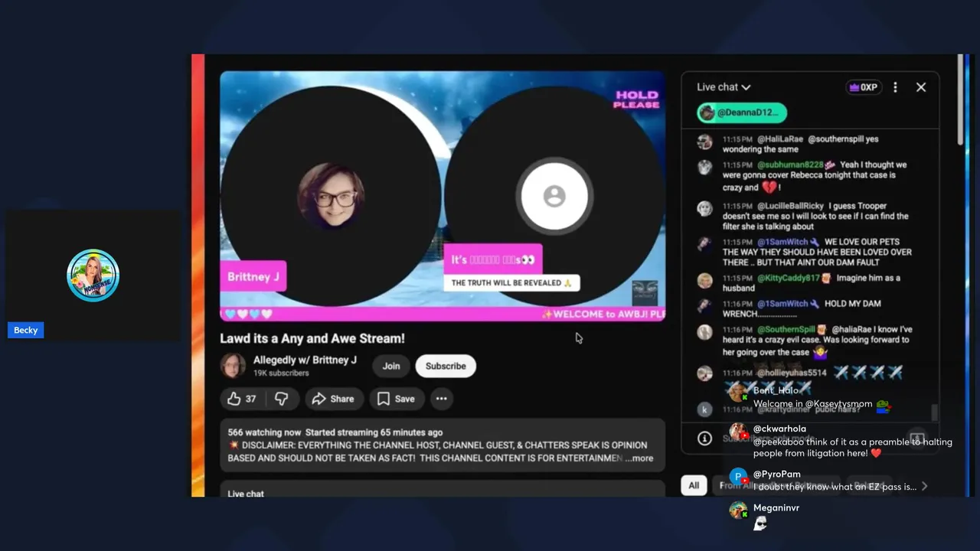Like the stream with the thumbs-up icon

pos(234,399)
